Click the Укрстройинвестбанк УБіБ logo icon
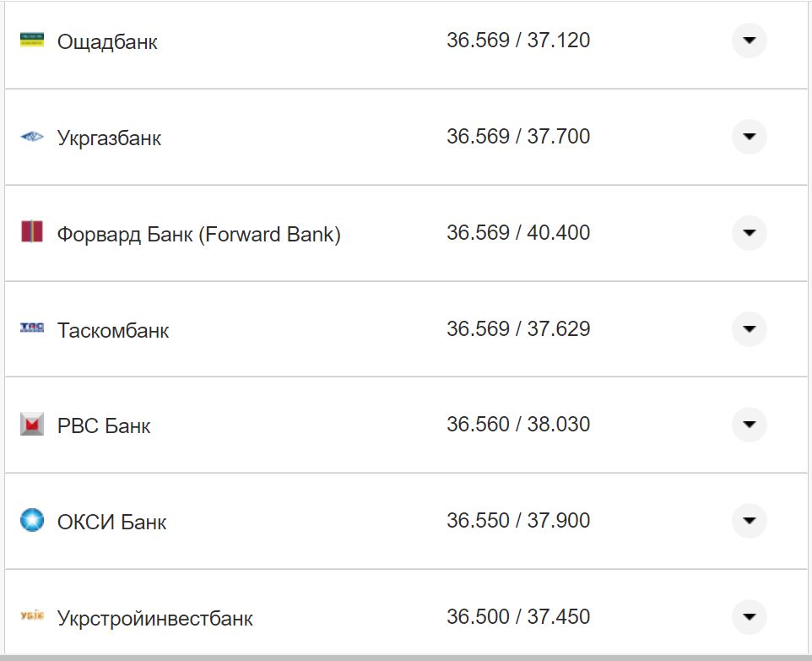 (30, 616)
